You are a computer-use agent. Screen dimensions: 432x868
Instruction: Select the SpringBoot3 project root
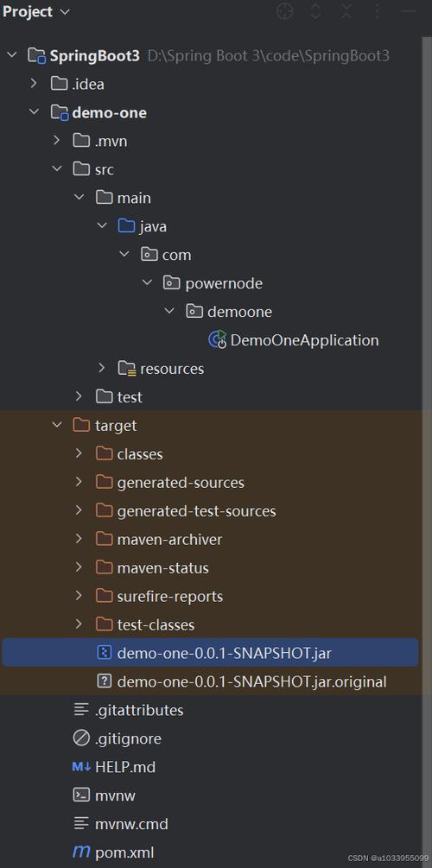(x=95, y=55)
